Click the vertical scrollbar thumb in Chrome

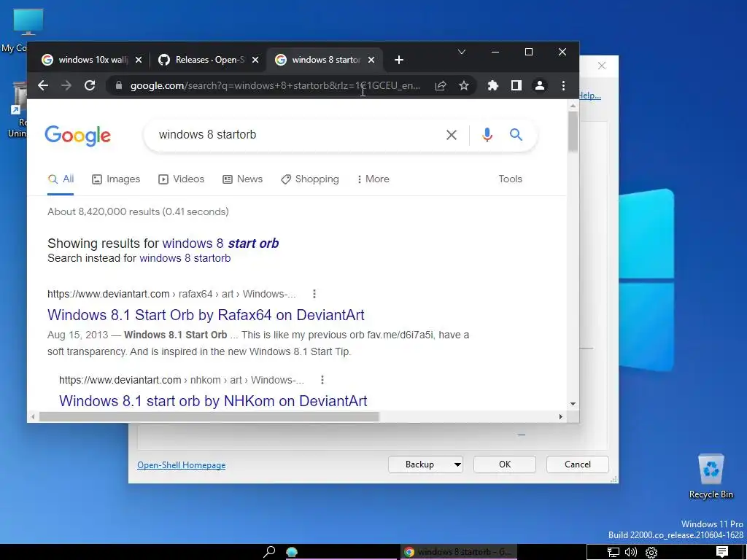pyautogui.click(x=573, y=131)
